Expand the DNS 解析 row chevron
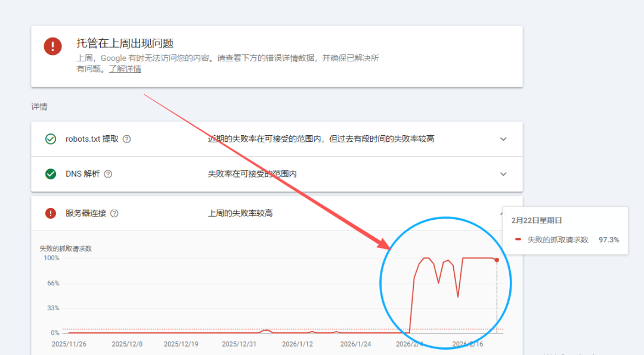The height and width of the screenshot is (355, 644). pos(503,174)
